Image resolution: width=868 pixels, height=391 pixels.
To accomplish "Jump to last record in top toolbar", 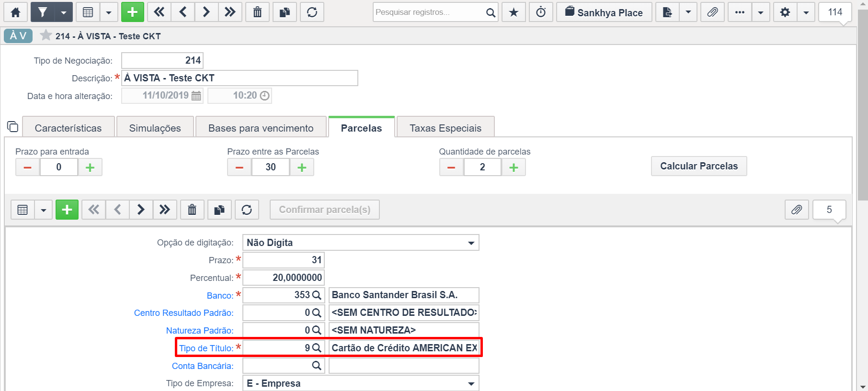I will [x=230, y=12].
